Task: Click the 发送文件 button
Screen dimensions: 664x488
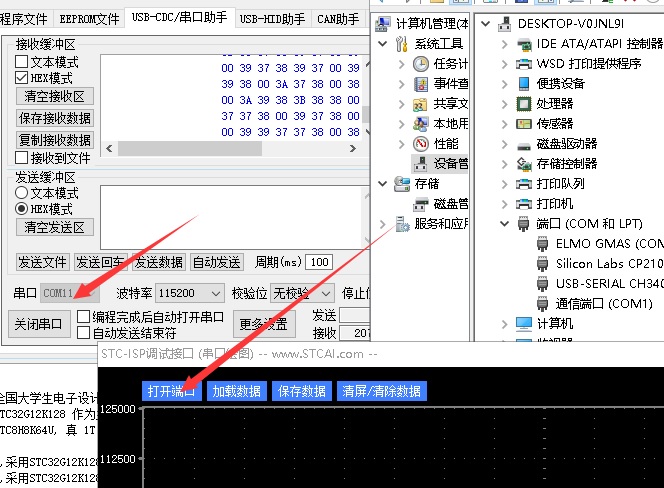Action: (42, 262)
